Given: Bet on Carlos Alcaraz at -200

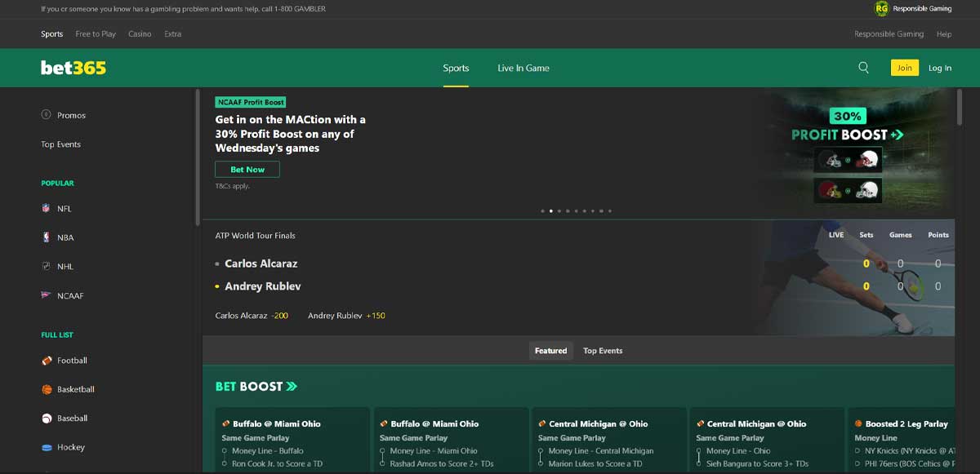Looking at the screenshot, I should click(252, 316).
